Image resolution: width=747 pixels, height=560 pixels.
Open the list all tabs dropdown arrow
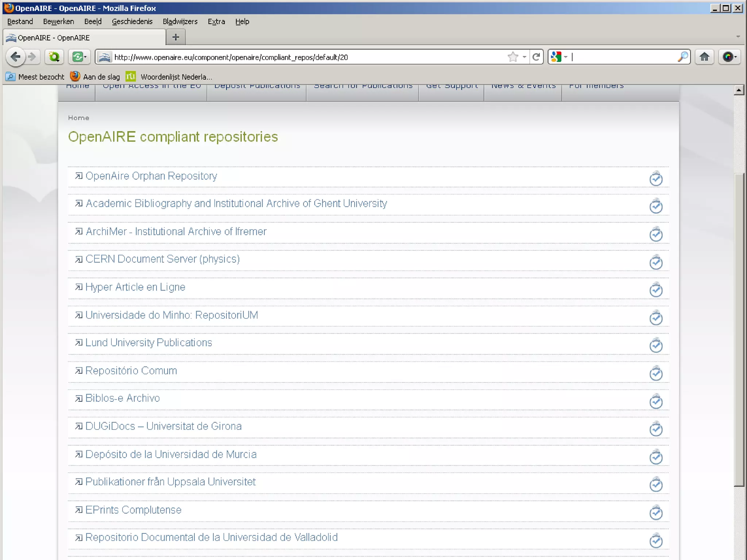click(738, 36)
